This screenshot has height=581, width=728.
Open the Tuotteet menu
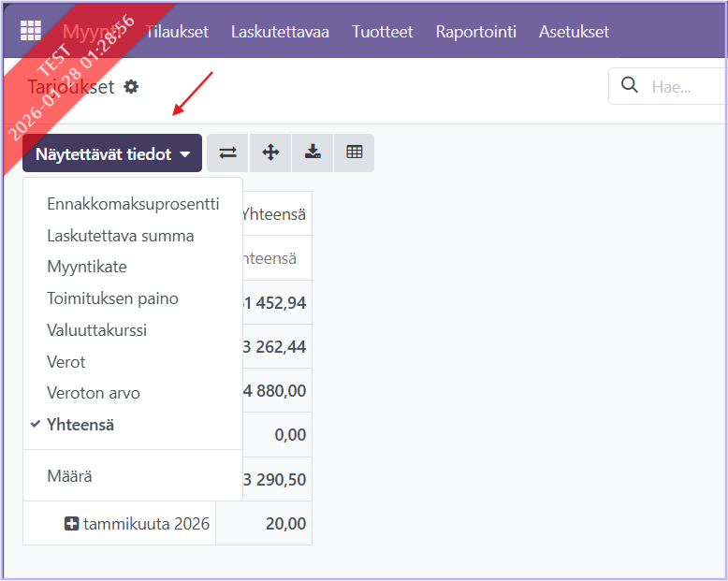382,32
